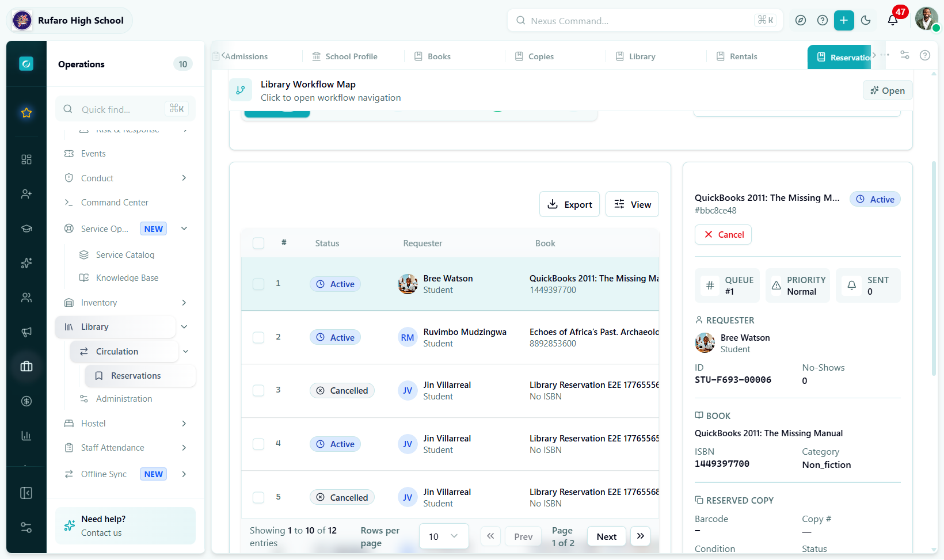The height and width of the screenshot is (560, 944).
Task: Collapse the Circulation submenu chevron
Action: [x=186, y=352]
